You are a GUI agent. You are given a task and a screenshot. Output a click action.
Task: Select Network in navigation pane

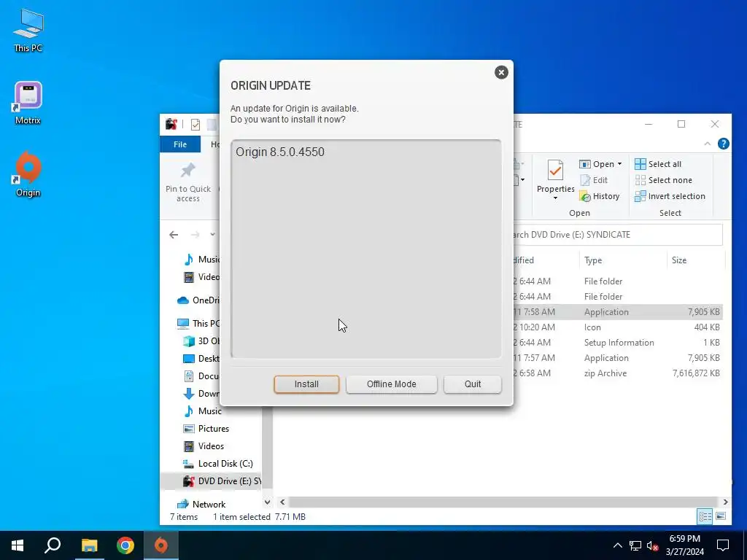click(x=201, y=505)
